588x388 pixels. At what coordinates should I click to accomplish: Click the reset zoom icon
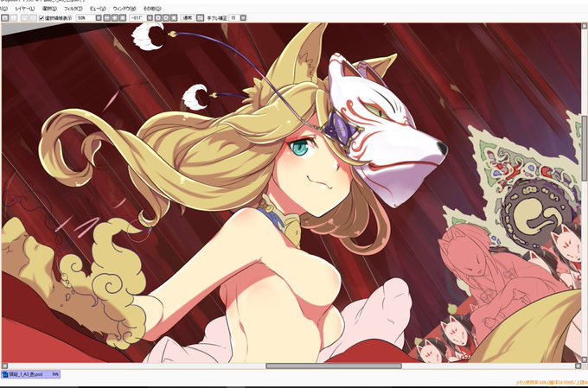click(x=123, y=17)
